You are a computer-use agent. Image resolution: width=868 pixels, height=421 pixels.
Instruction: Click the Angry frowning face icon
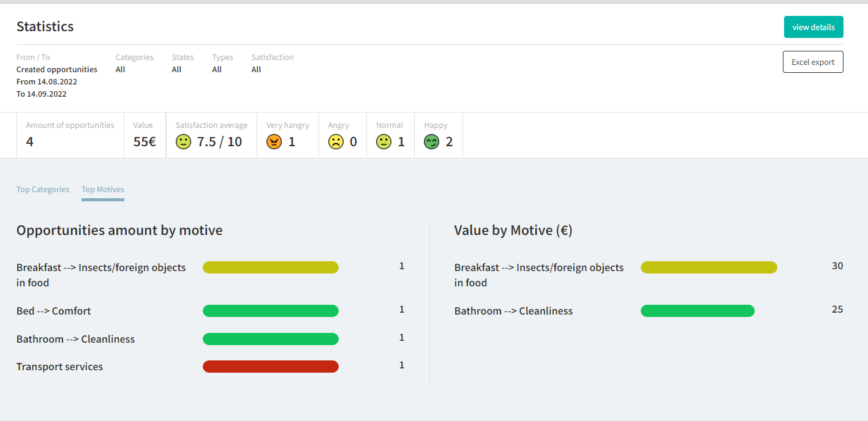(x=336, y=142)
